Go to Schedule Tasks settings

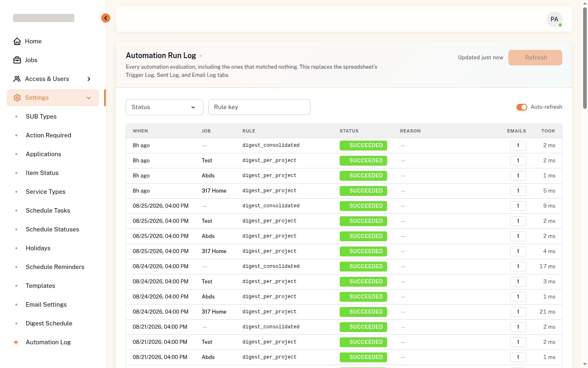click(x=48, y=211)
